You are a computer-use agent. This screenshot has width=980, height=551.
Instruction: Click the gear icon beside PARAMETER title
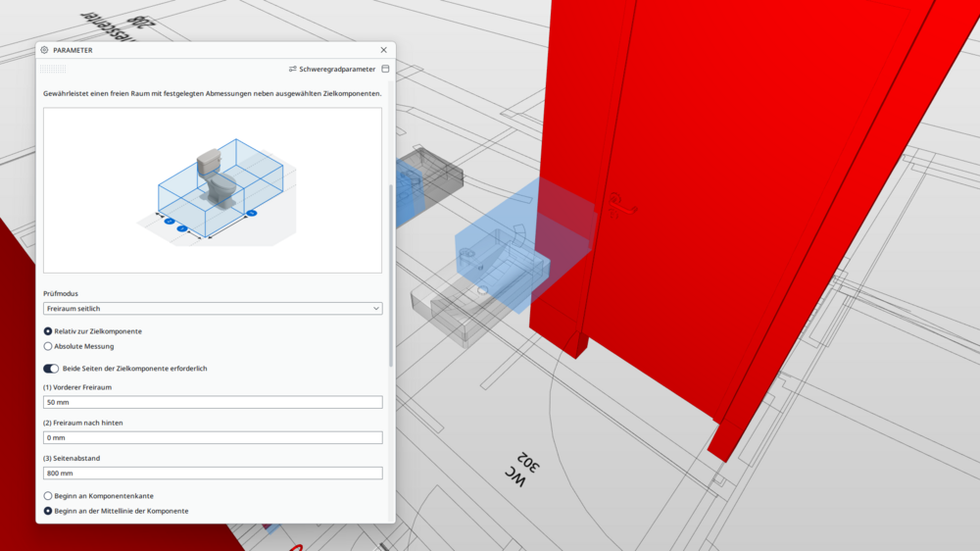(44, 50)
